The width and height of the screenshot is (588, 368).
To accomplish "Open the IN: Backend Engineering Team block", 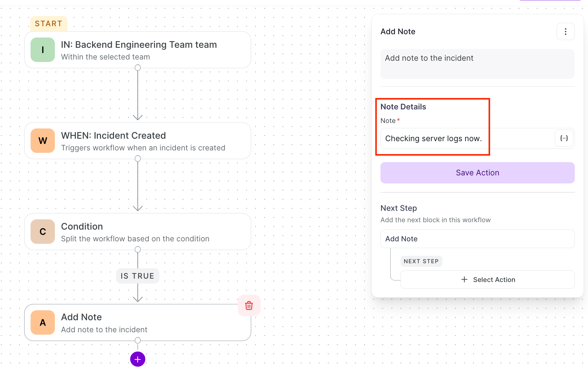I will point(138,50).
